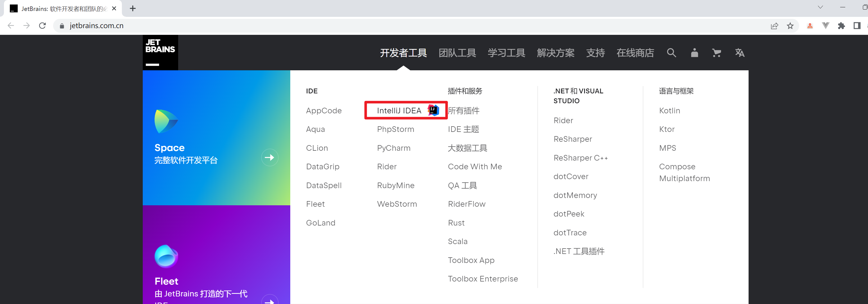
Task: Open the 学习工具 menu
Action: [506, 53]
